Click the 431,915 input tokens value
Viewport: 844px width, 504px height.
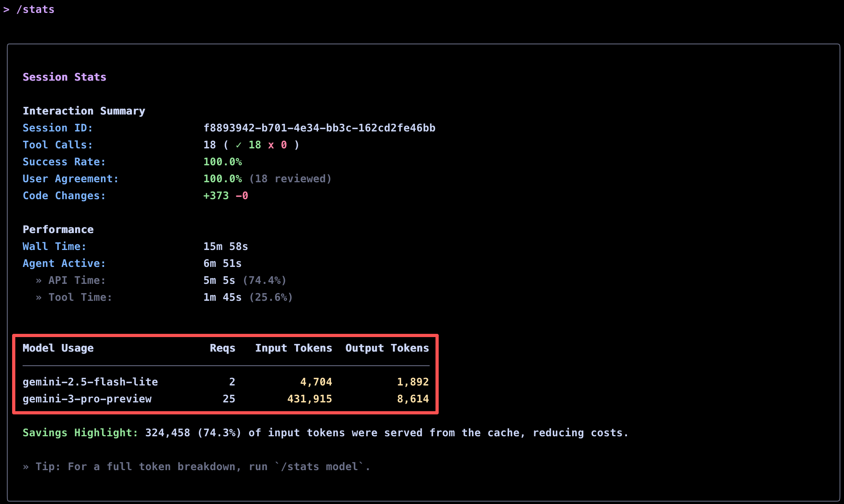309,399
